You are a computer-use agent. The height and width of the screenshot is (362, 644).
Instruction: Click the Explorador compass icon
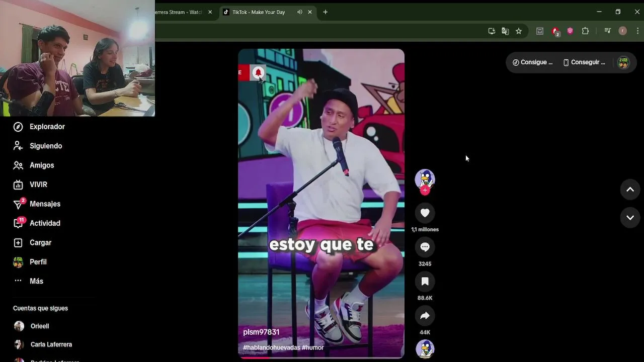coord(18,127)
